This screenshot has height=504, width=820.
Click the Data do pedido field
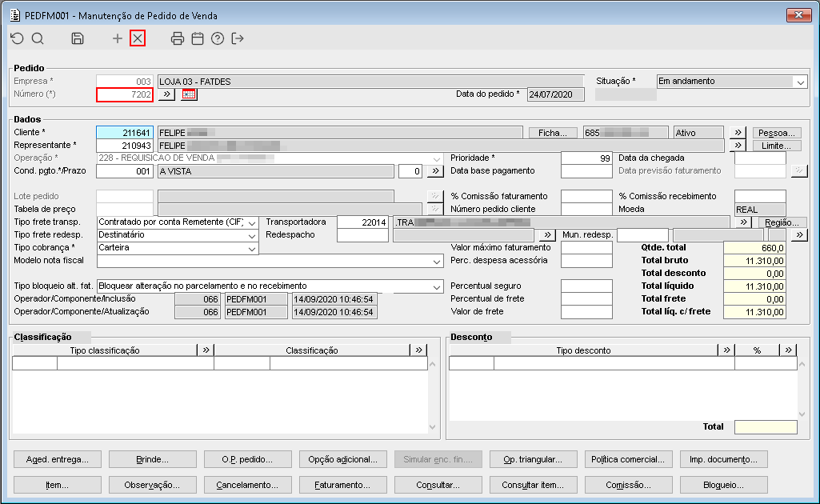coord(556,94)
